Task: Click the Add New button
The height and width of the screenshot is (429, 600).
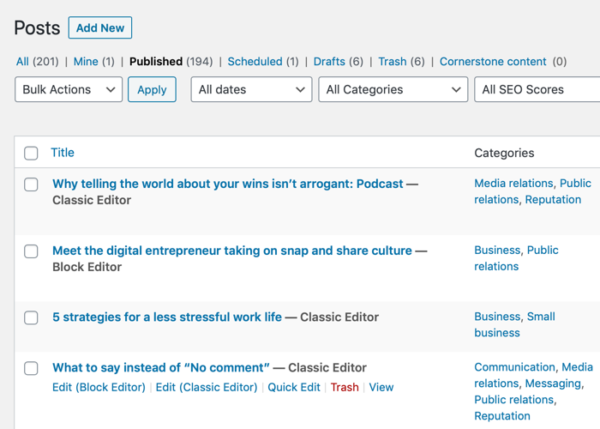Action: [x=100, y=28]
